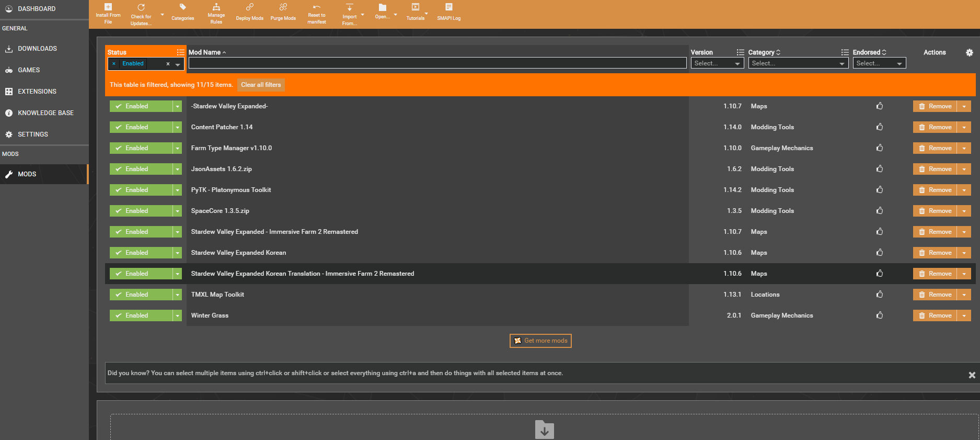Click Deploy Mods link icon
This screenshot has height=440, width=980.
pyautogui.click(x=250, y=7)
